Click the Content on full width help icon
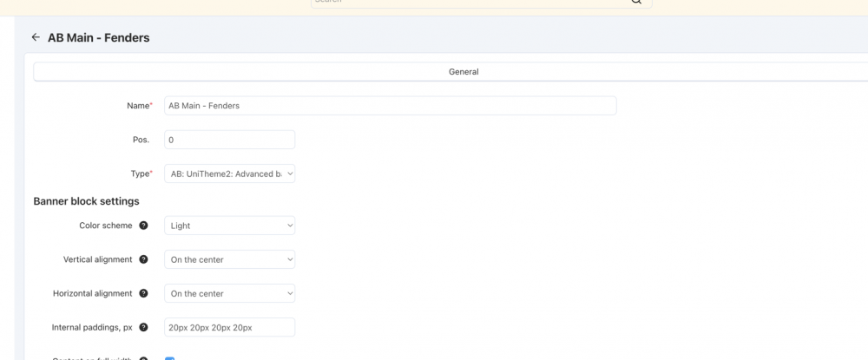The image size is (868, 360). click(x=144, y=358)
